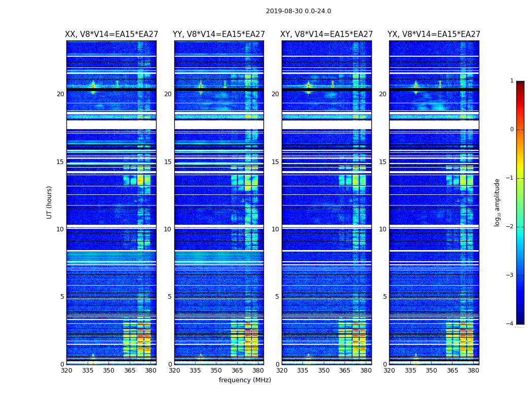Click the XX spectrogram plot area
Screen dimensions: 532x405
pyautogui.click(x=111, y=202)
